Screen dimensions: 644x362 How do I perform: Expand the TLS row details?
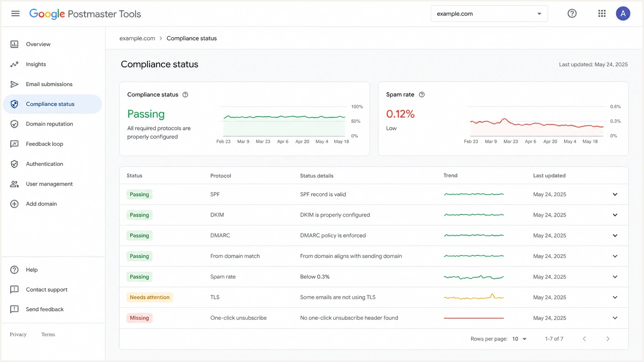(x=615, y=297)
